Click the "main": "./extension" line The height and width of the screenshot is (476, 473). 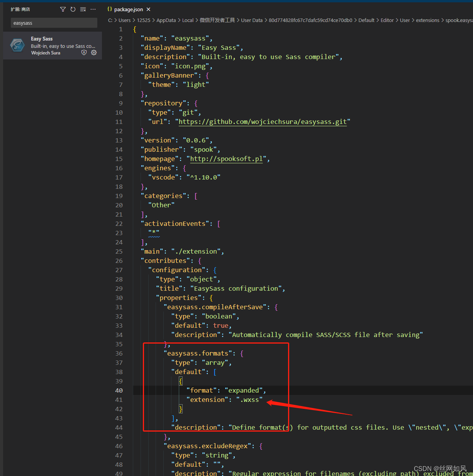[x=182, y=251]
